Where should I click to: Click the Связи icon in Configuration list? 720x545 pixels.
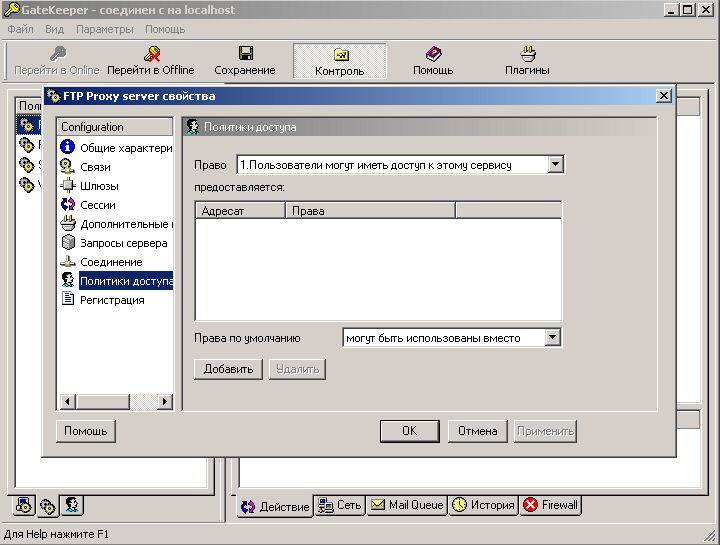68,166
